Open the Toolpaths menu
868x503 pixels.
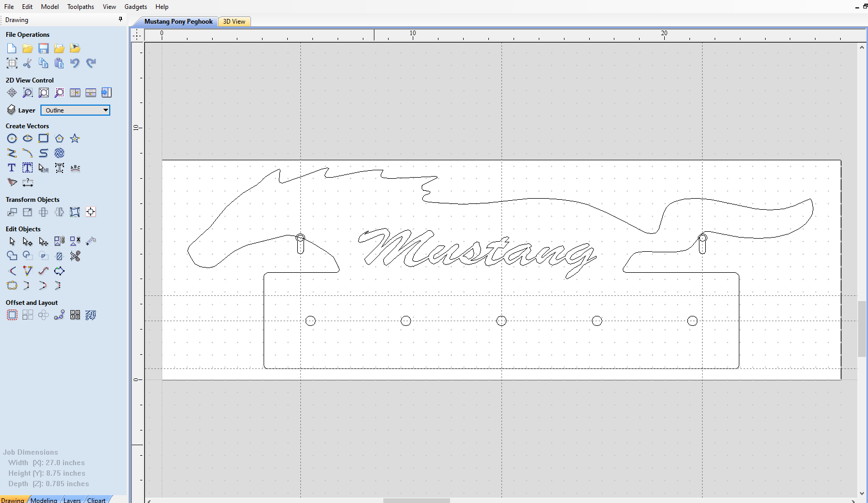click(80, 7)
